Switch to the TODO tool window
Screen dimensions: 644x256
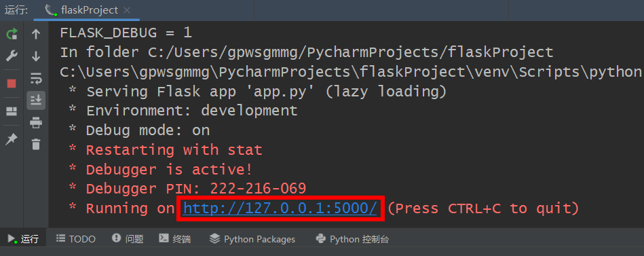pyautogui.click(x=76, y=239)
